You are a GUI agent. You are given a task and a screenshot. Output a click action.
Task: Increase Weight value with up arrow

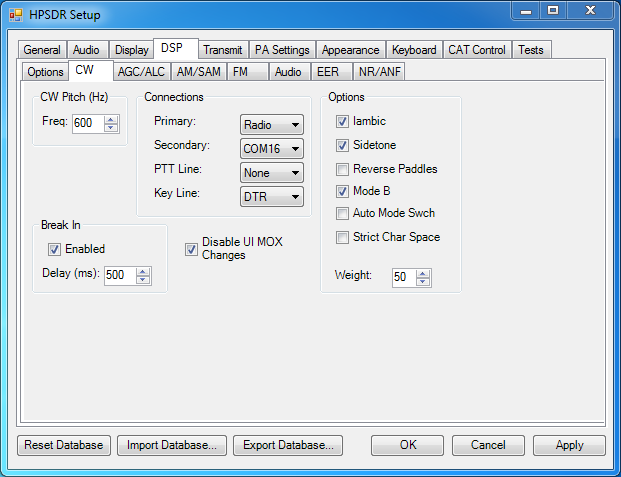[x=423, y=273]
